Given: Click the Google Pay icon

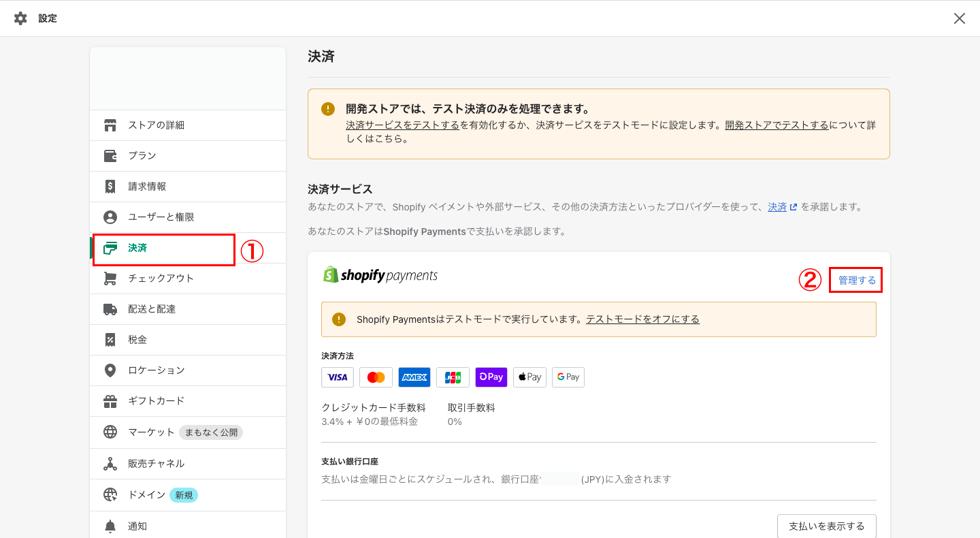Looking at the screenshot, I should click(568, 377).
